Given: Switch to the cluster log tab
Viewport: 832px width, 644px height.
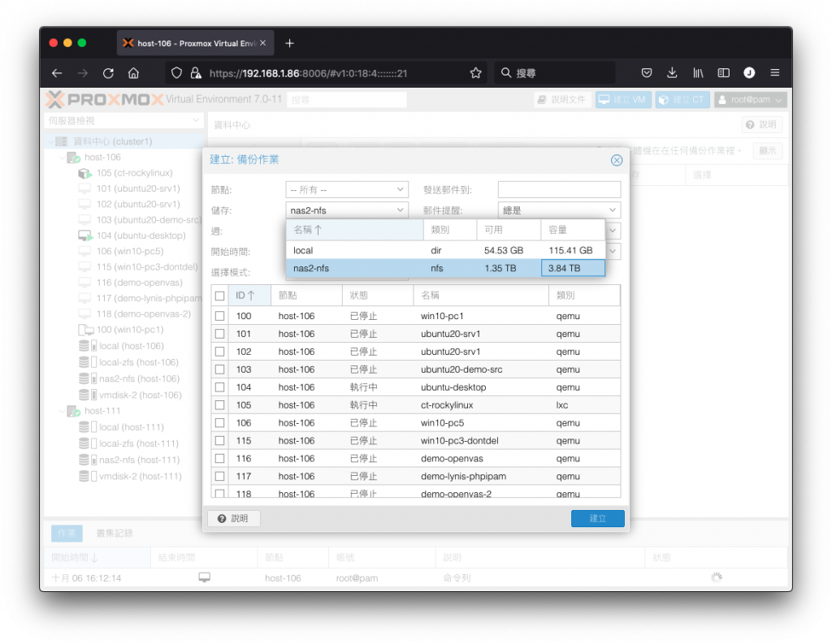Looking at the screenshot, I should tap(115, 533).
